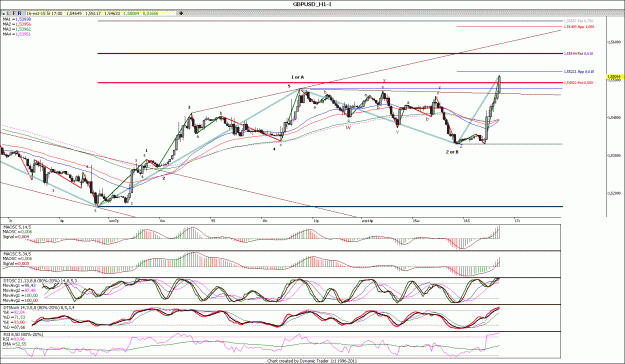This screenshot has height=364, width=625.
Task: Click the DTOSC 21,13,8,8 indicator title
Action: 40,281
